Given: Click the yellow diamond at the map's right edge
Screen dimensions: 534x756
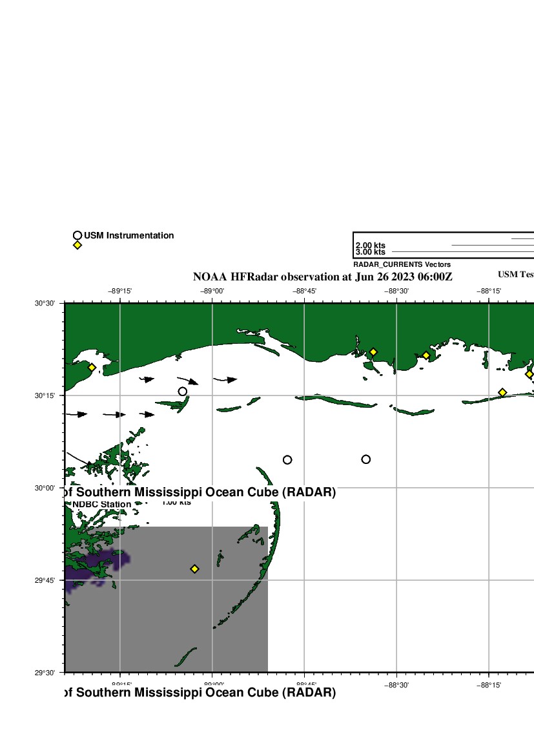Looking at the screenshot, I should click(529, 374).
